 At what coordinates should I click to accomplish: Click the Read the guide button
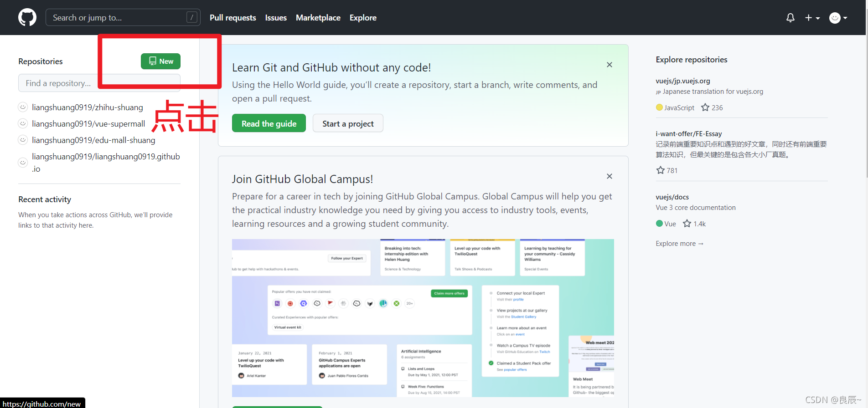[x=269, y=123]
